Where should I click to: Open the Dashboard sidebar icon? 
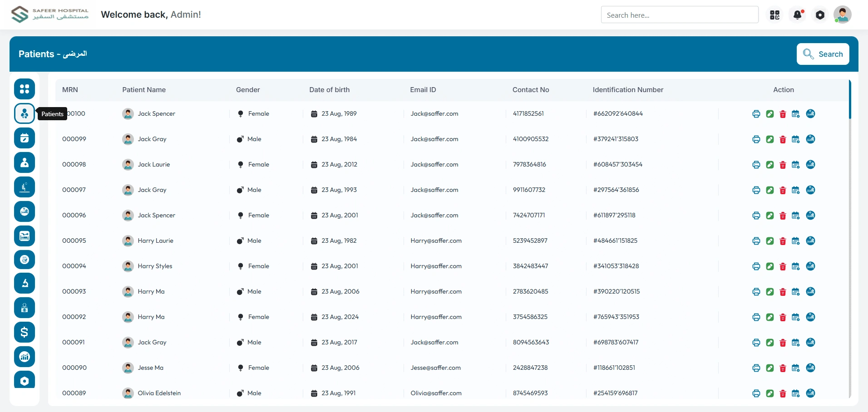(25, 89)
